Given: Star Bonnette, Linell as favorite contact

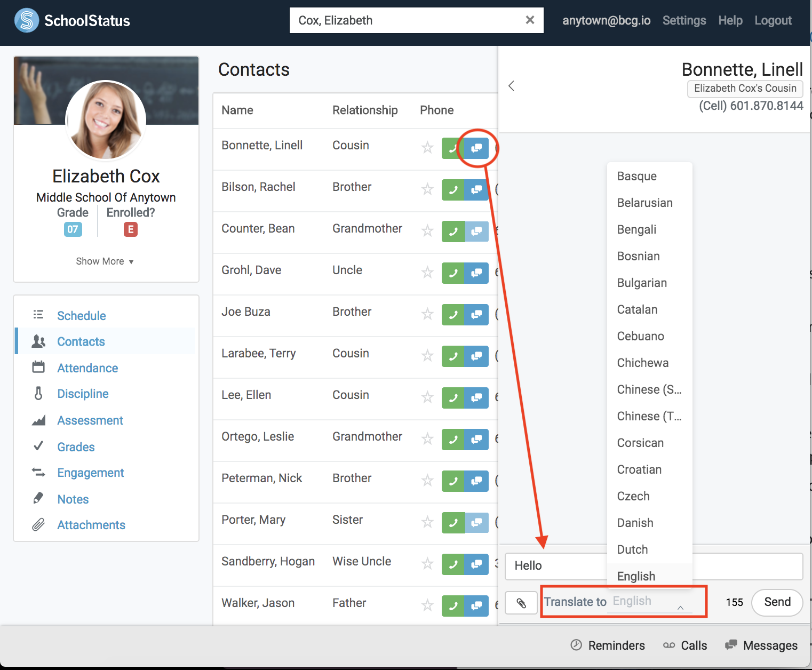Looking at the screenshot, I should tap(427, 148).
